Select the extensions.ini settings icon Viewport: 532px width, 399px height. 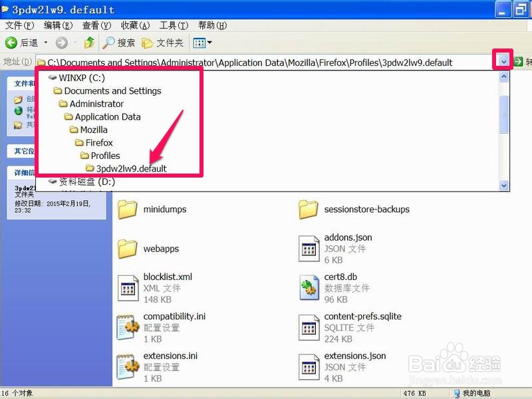pyautogui.click(x=128, y=367)
